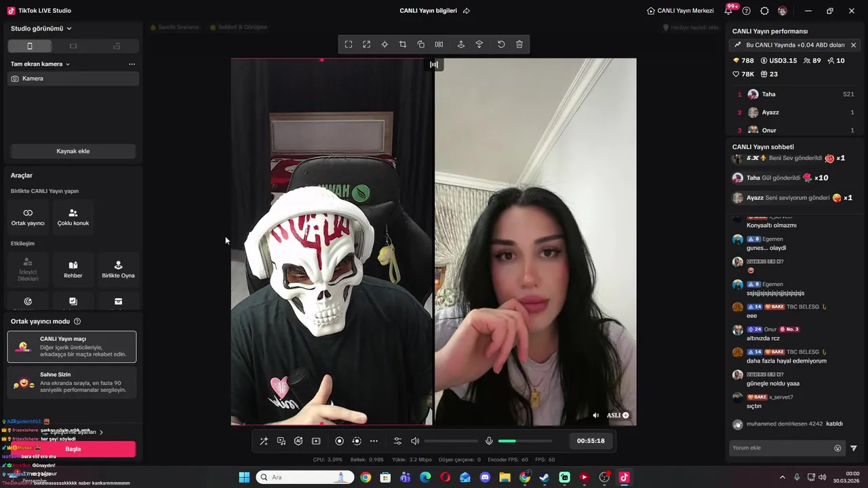
Task: Share via arrow next to CANLI Yayın bilgileri
Action: tap(467, 11)
